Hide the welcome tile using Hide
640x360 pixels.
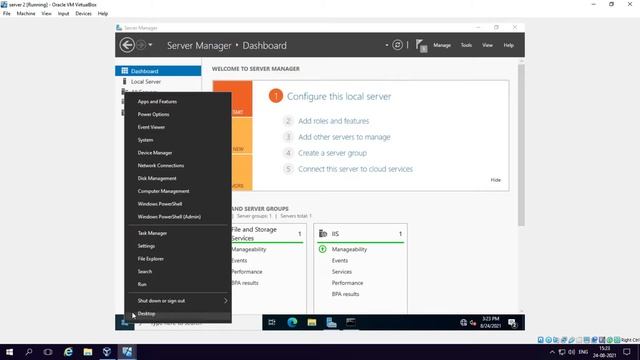coord(496,180)
